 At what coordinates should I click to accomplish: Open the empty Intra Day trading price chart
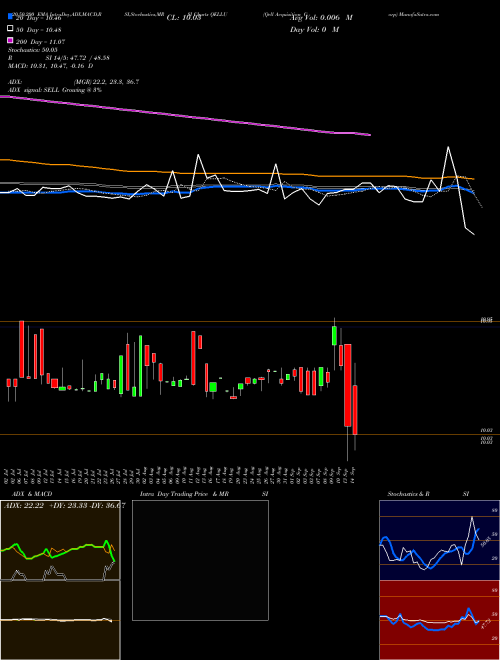click(x=200, y=560)
